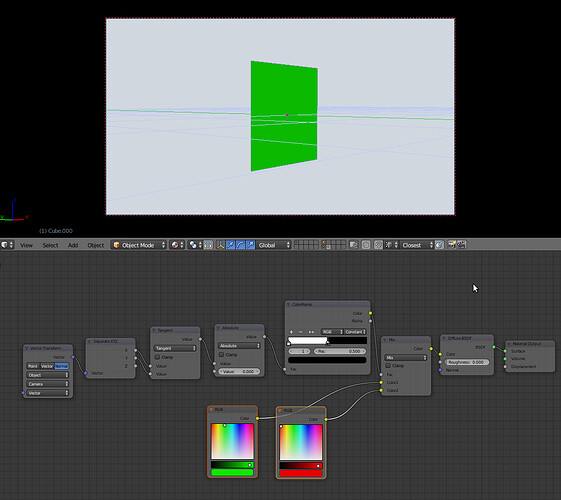Collapse the Material Output node
The width and height of the screenshot is (561, 500).
(509, 344)
